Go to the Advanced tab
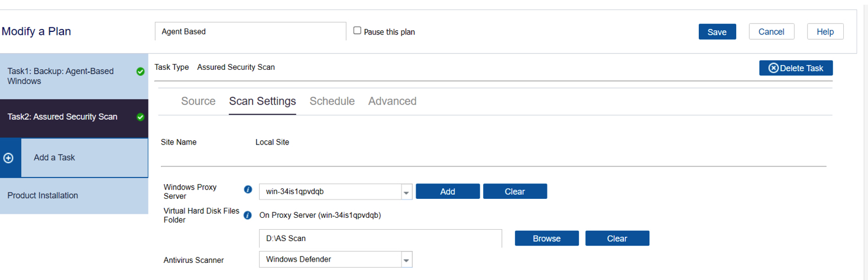 point(393,101)
